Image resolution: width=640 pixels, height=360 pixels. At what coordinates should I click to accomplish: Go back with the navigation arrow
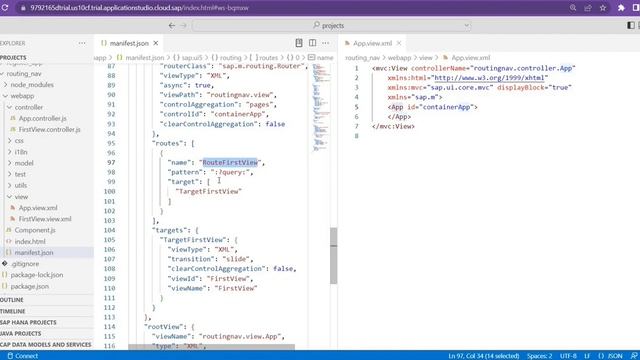pos(172,25)
